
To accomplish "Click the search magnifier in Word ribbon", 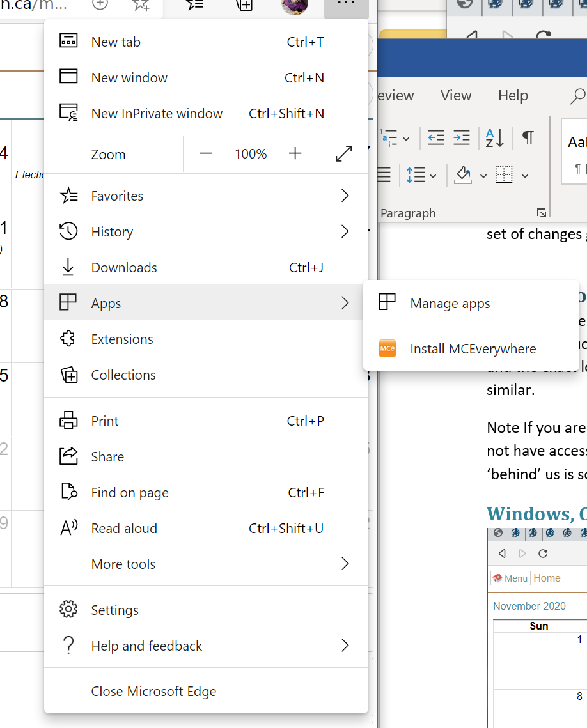I will 577,96.
